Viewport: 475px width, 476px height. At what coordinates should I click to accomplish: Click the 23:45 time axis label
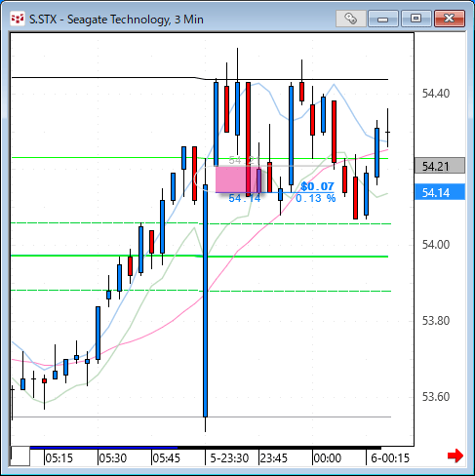274,458
